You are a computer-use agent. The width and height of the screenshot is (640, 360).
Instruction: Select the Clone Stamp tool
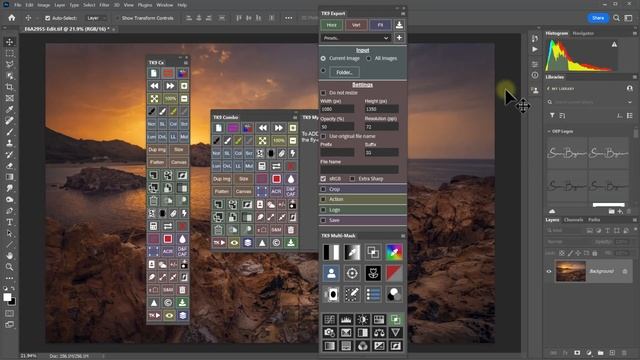(9, 143)
